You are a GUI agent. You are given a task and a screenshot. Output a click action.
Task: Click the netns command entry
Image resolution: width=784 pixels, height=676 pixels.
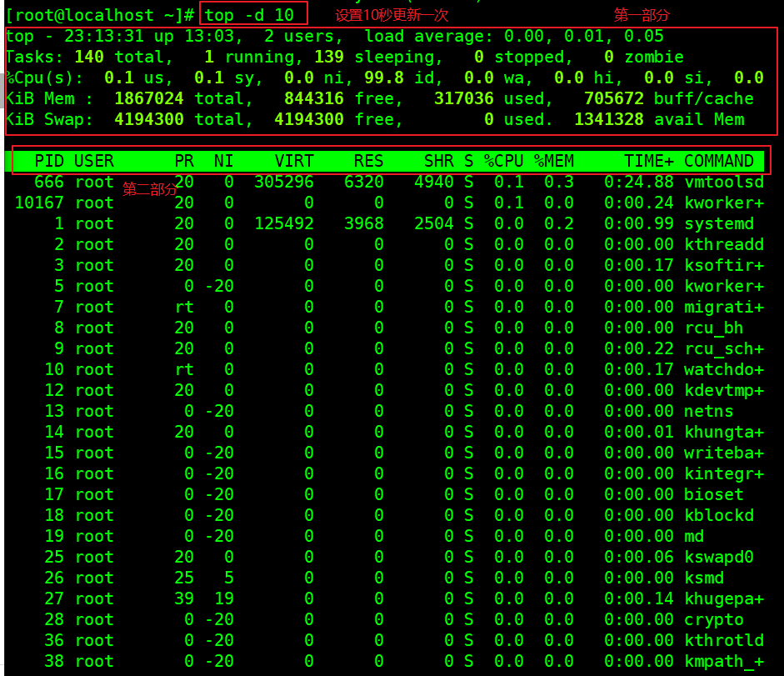[x=708, y=411]
